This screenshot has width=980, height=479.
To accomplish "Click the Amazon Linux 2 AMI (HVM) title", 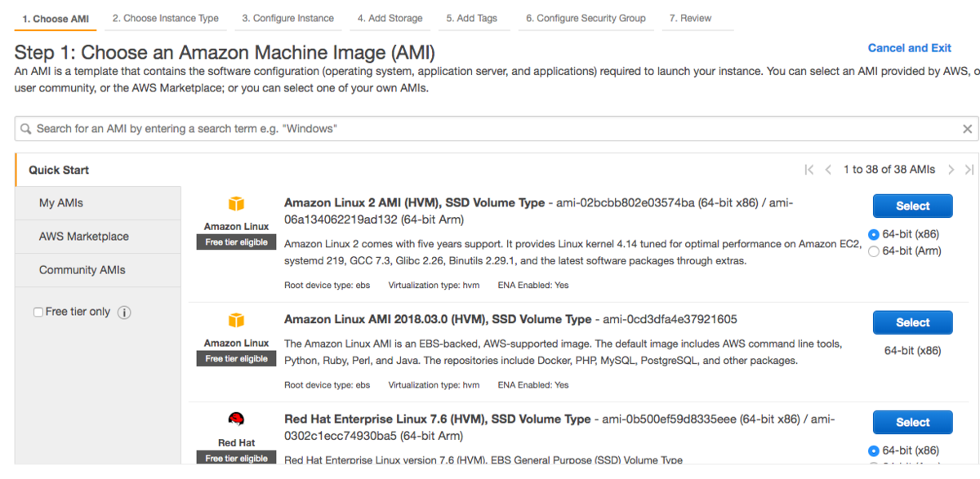I will click(x=414, y=203).
